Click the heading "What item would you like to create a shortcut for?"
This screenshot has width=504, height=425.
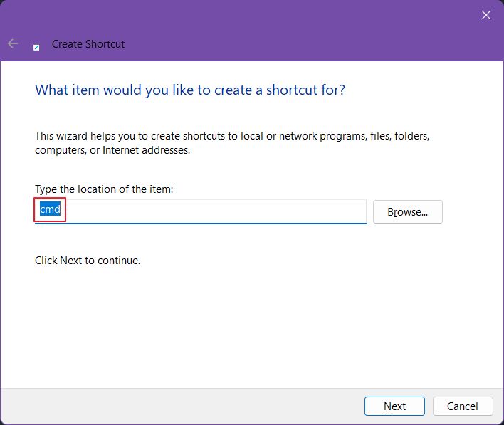pyautogui.click(x=190, y=90)
